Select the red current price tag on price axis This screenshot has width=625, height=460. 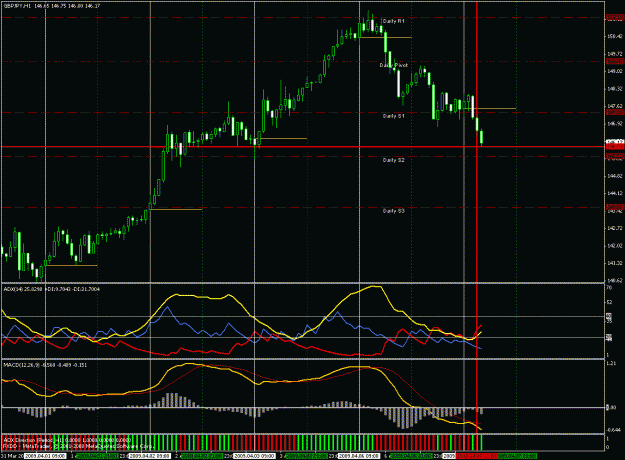[x=615, y=147]
